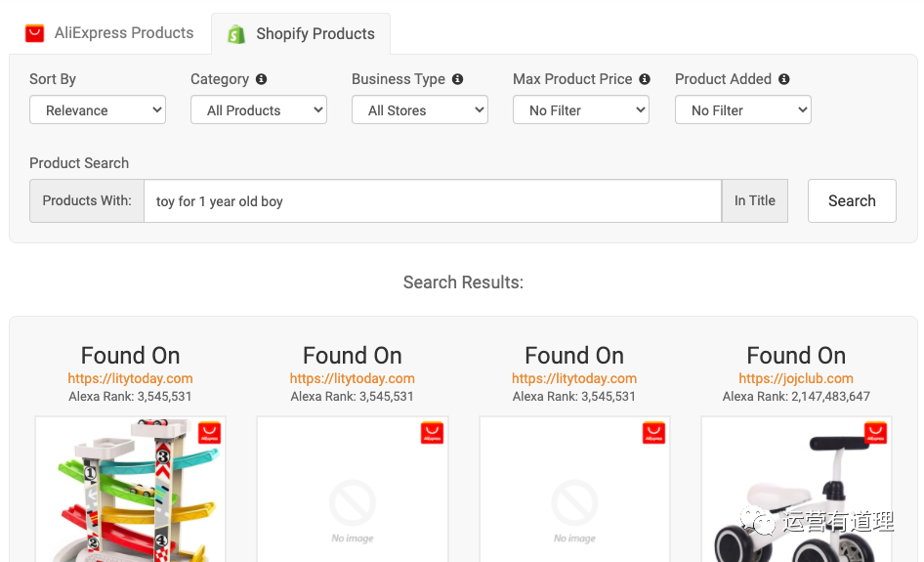
Task: Click the product search text field
Action: click(x=433, y=201)
